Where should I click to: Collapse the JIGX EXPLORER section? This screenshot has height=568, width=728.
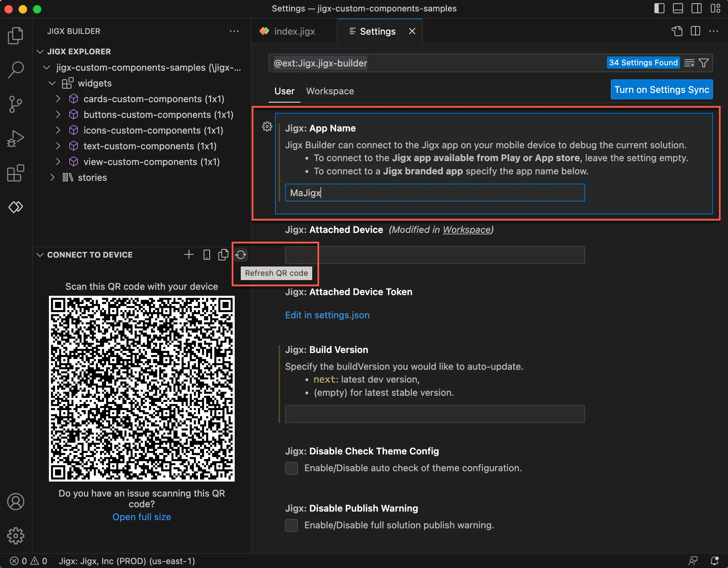point(40,51)
